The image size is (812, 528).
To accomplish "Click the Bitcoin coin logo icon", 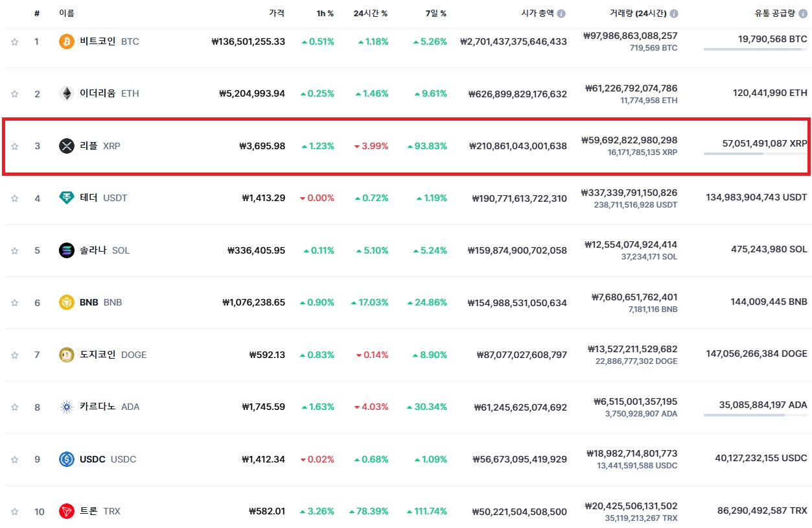I will coord(67,42).
